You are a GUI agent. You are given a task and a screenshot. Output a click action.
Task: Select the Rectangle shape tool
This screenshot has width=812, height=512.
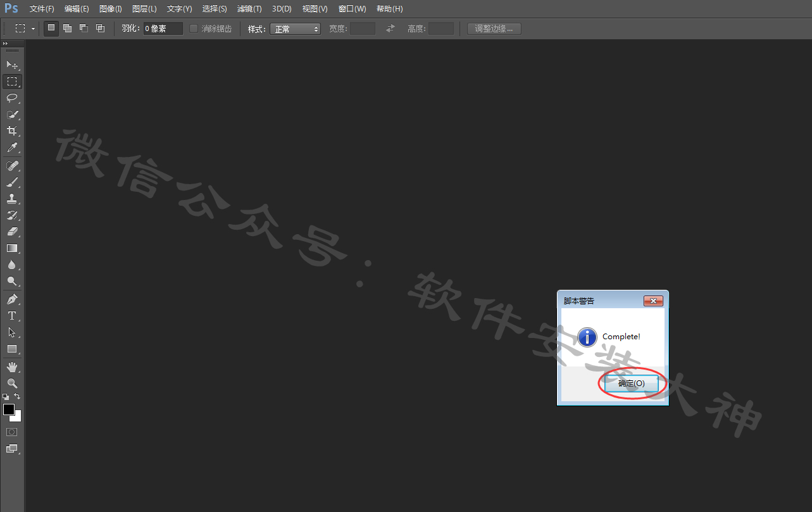pos(12,349)
